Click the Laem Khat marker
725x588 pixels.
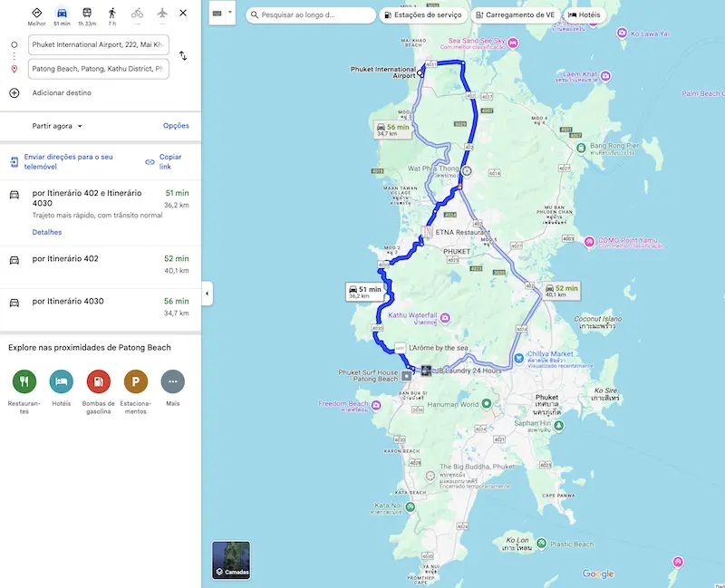pyautogui.click(x=605, y=76)
